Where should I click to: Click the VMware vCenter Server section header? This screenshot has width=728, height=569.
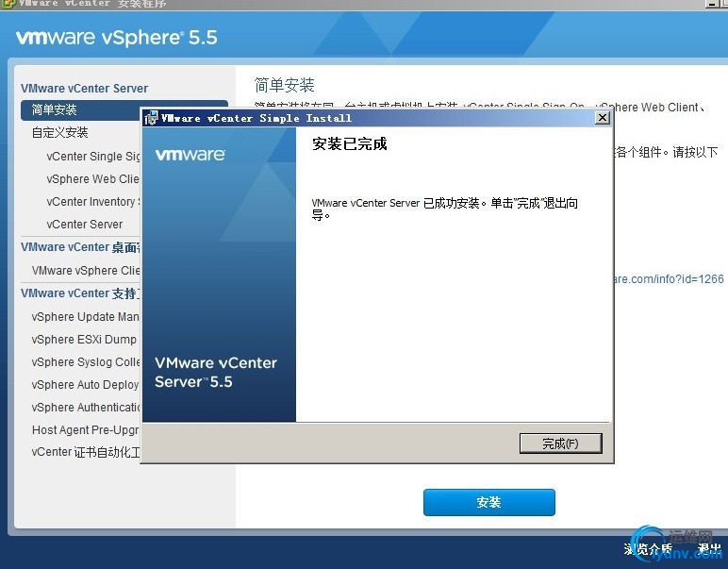point(85,89)
